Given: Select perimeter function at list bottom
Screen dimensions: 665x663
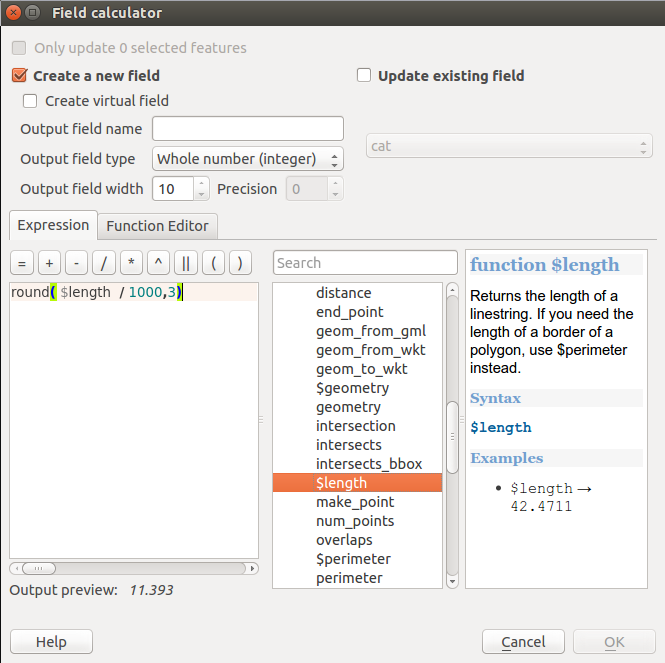Looking at the screenshot, I should coord(349,578).
